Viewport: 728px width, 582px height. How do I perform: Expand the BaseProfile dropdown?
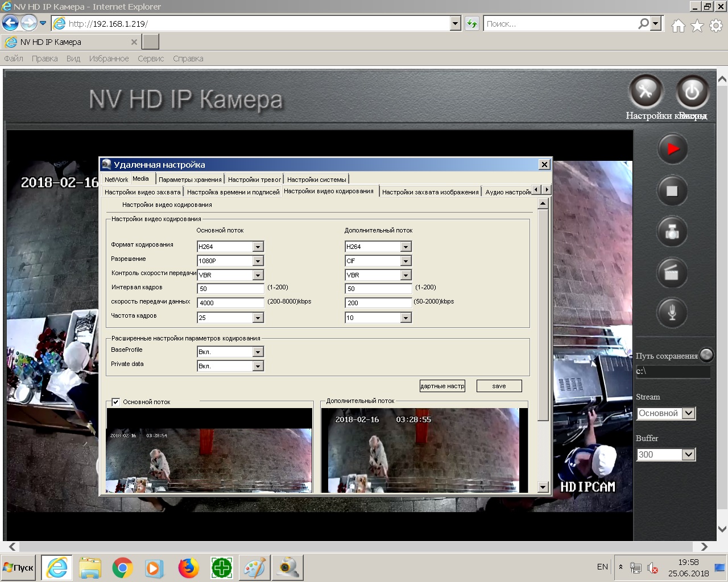click(x=258, y=352)
